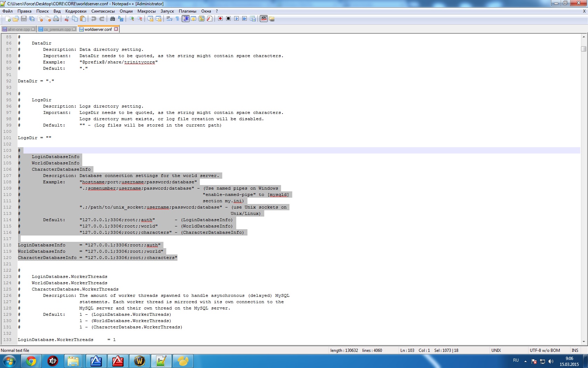Open the World of Warcraft taskbar icon
This screenshot has height=368, width=588.
[x=139, y=361]
